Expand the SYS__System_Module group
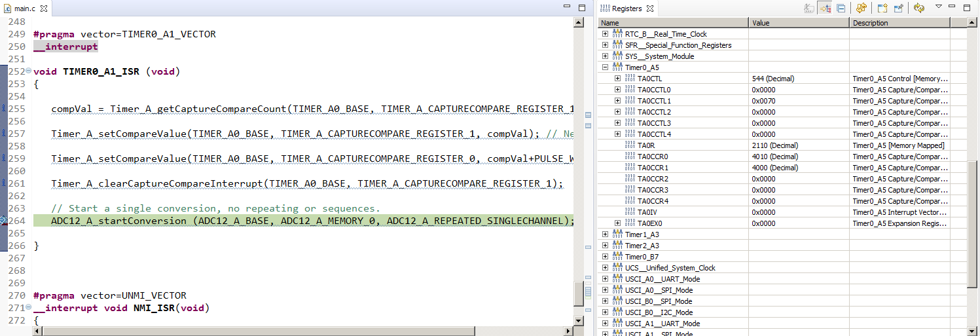 pyautogui.click(x=606, y=56)
